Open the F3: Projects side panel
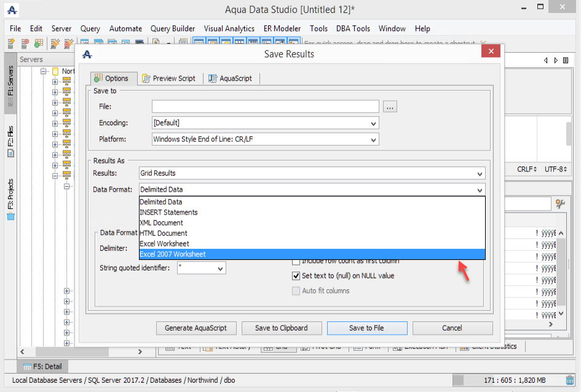 click(10, 198)
